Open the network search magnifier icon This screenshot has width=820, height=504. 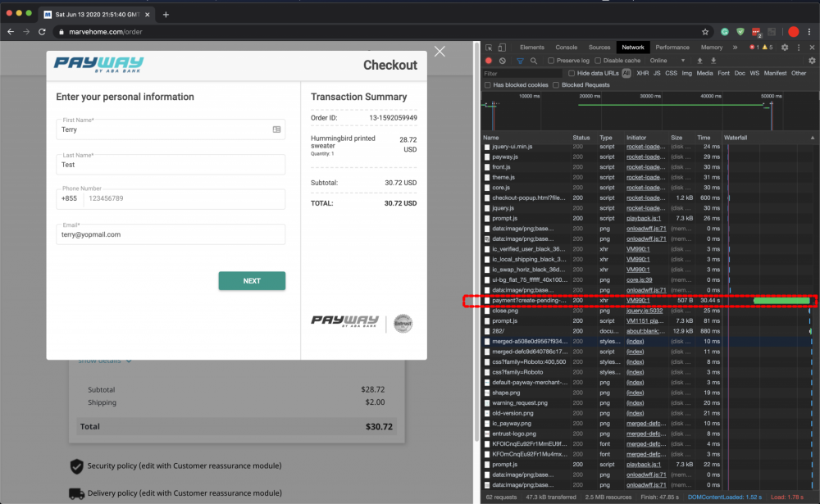[534, 61]
